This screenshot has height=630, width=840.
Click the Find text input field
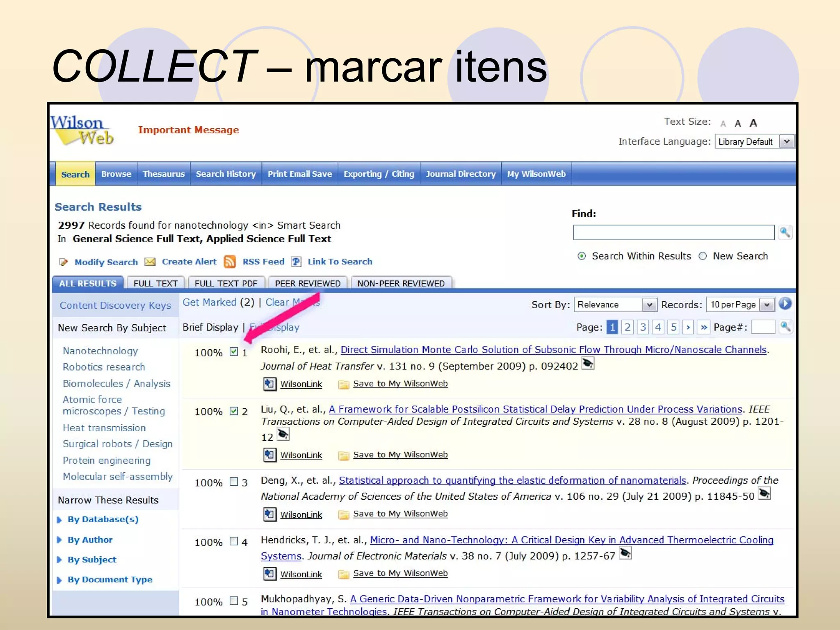pos(674,232)
